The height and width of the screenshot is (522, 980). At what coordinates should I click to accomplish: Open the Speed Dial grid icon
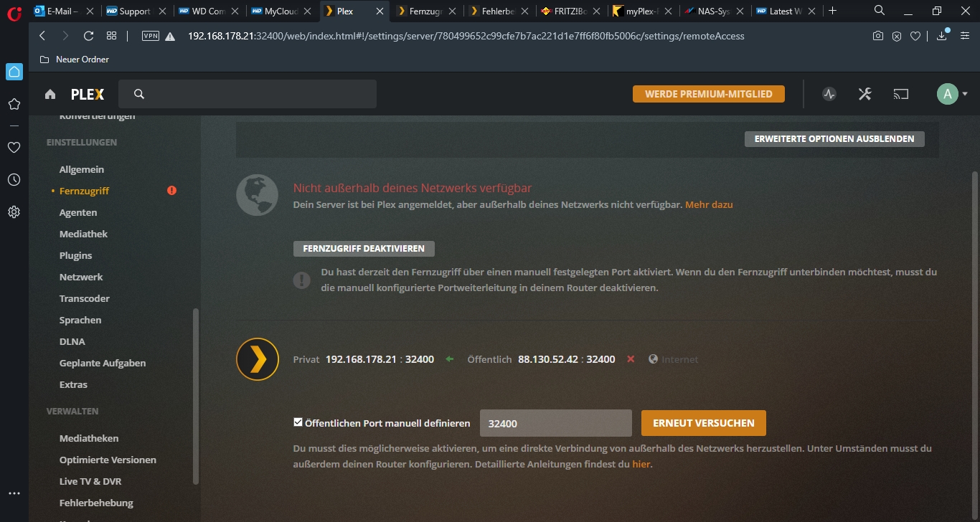pos(111,36)
